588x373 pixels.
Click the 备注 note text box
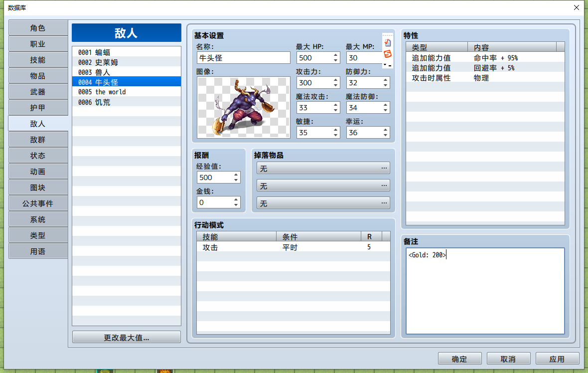pyautogui.click(x=485, y=291)
